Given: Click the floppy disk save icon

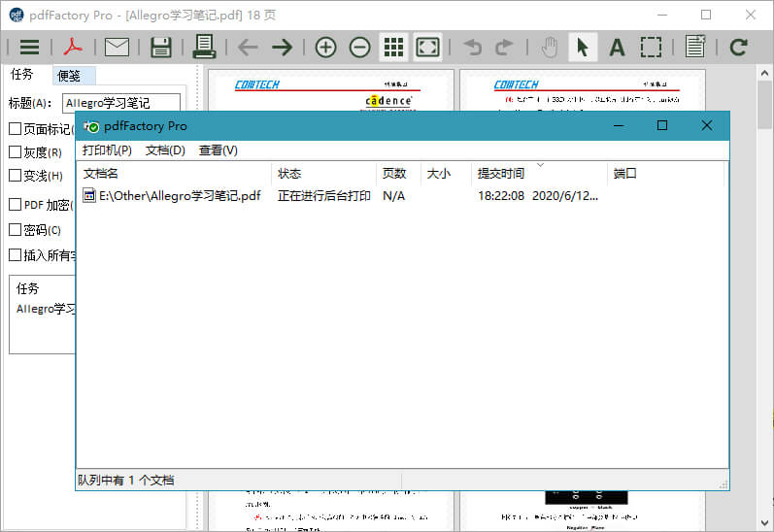Looking at the screenshot, I should point(160,48).
